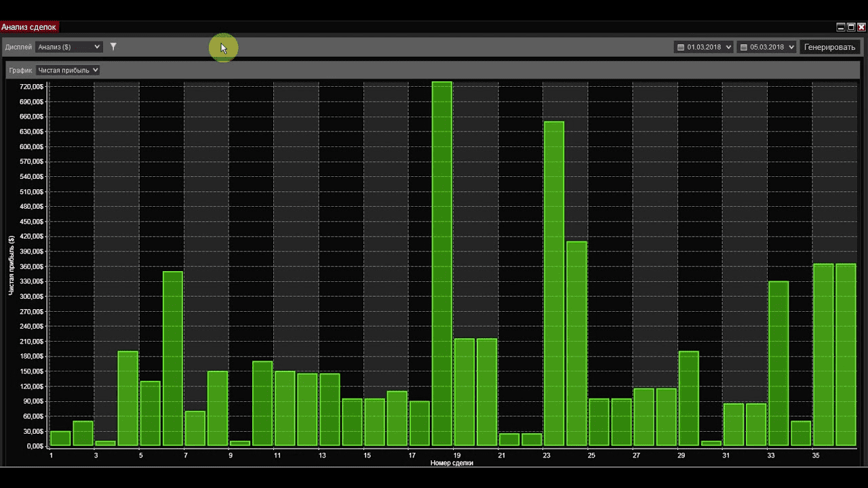The width and height of the screenshot is (868, 488).
Task: Select the Анализ сделок title tab
Action: pyautogui.click(x=29, y=27)
